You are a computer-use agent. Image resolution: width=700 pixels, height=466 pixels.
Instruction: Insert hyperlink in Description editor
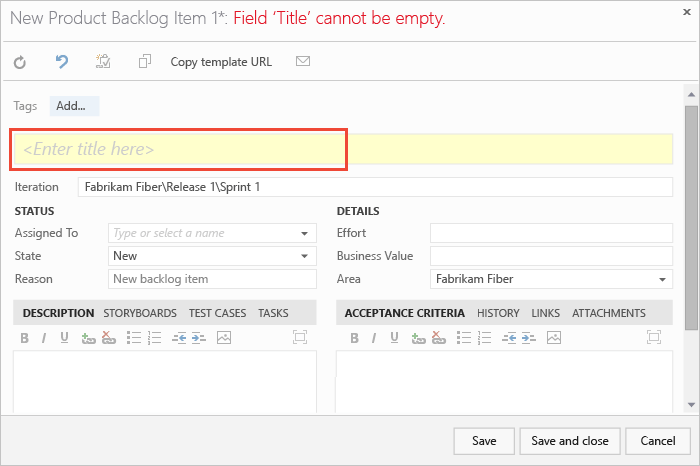tap(88, 338)
